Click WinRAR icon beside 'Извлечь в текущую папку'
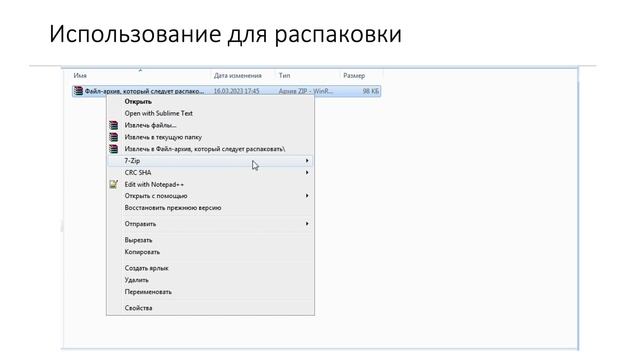This screenshot has width=640, height=360. click(x=113, y=137)
